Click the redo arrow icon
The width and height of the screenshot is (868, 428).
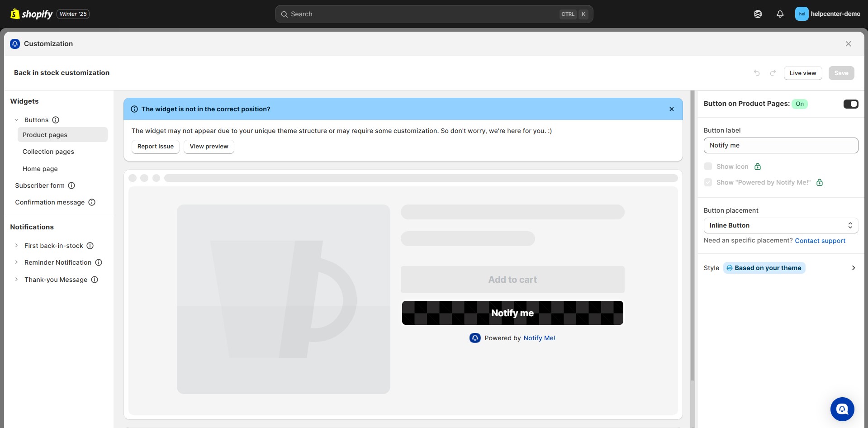click(773, 73)
